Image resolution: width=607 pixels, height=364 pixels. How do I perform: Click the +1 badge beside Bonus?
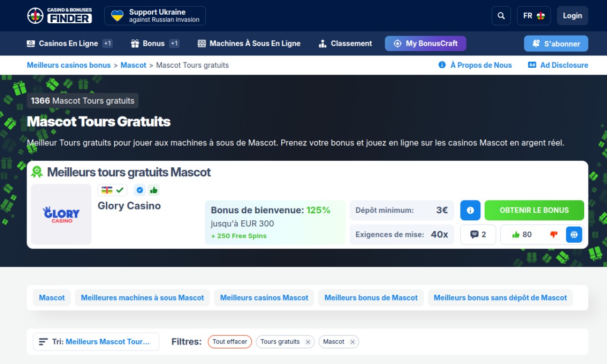175,44
